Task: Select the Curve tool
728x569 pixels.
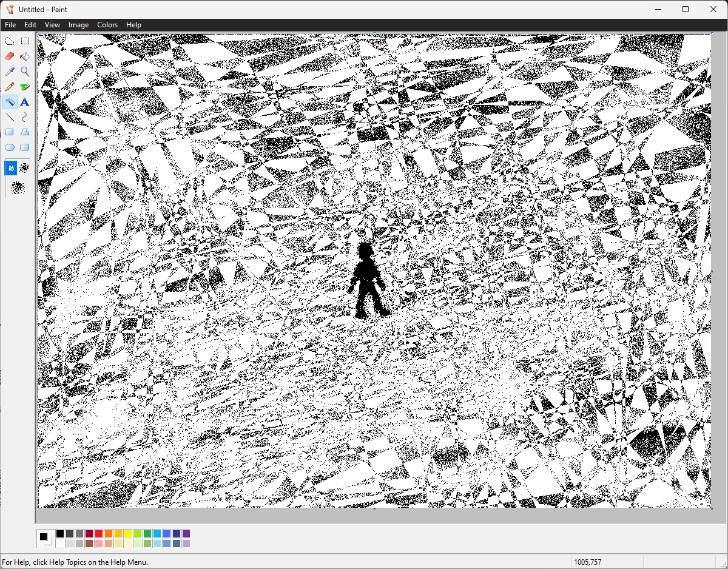Action: pyautogui.click(x=25, y=117)
